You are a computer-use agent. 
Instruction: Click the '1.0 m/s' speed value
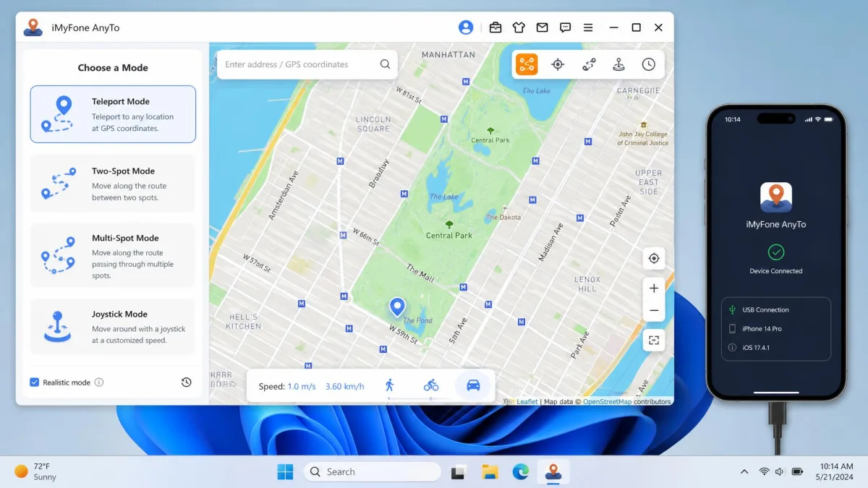click(302, 386)
